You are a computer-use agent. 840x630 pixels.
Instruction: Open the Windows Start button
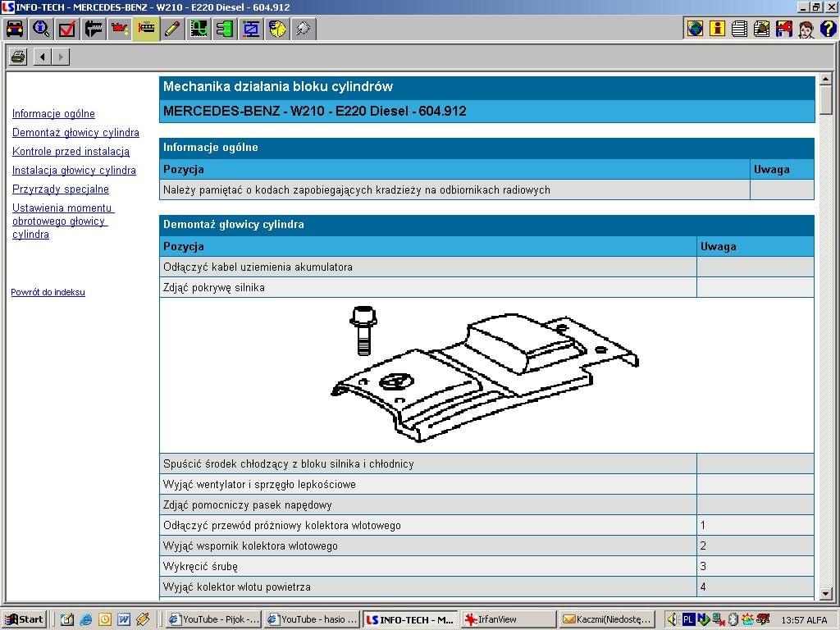(x=24, y=619)
